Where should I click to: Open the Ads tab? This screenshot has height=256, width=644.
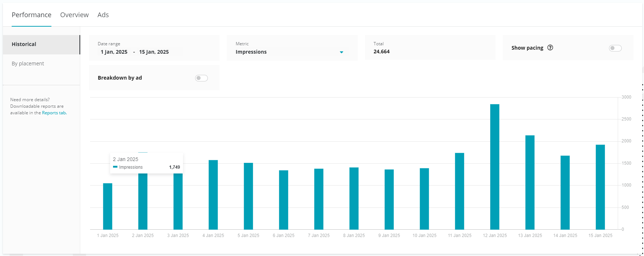pyautogui.click(x=103, y=15)
